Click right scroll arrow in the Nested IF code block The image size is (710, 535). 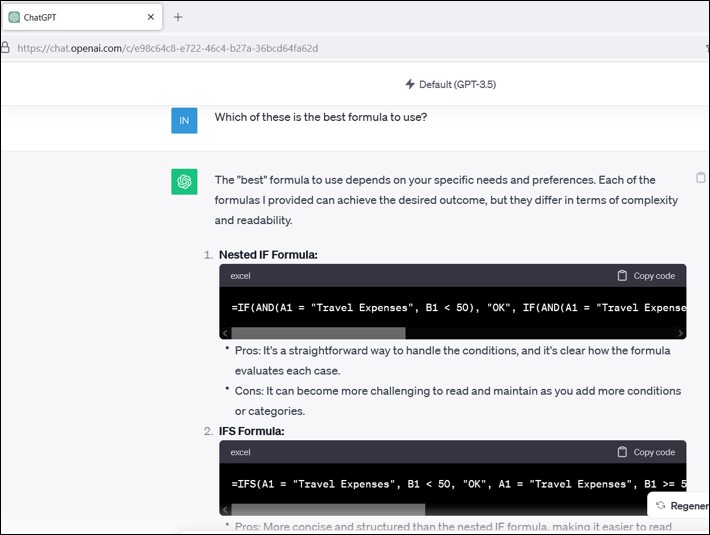tap(681, 333)
